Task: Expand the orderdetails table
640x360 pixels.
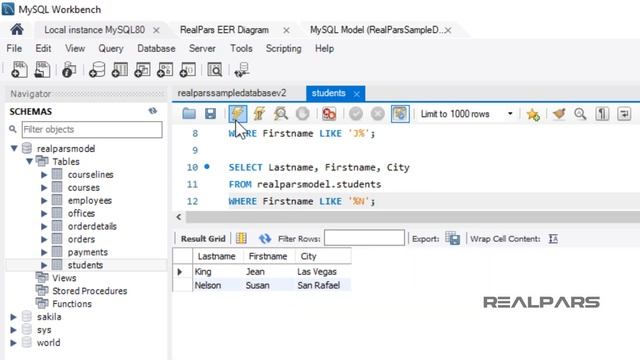Action: 44,226
